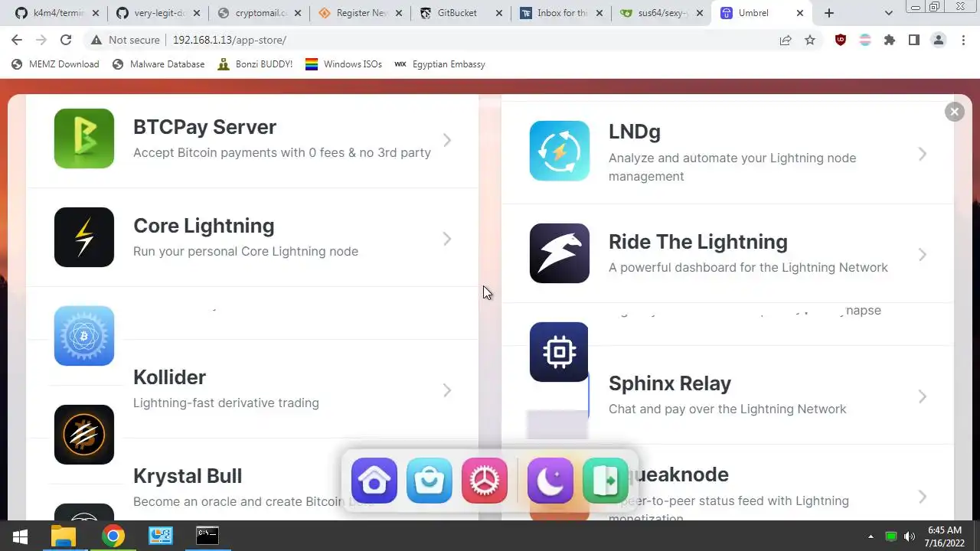
Task: Show hidden system tray icons
Action: coord(871,536)
